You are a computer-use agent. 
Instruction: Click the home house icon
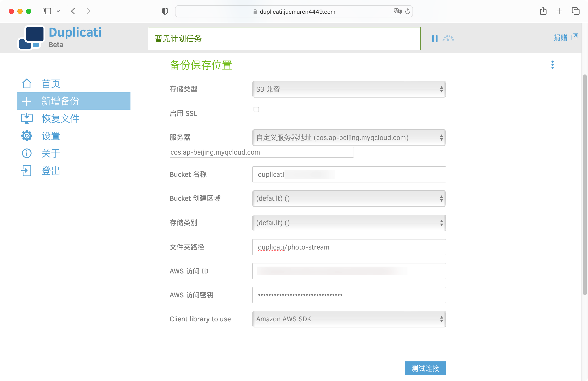(27, 84)
